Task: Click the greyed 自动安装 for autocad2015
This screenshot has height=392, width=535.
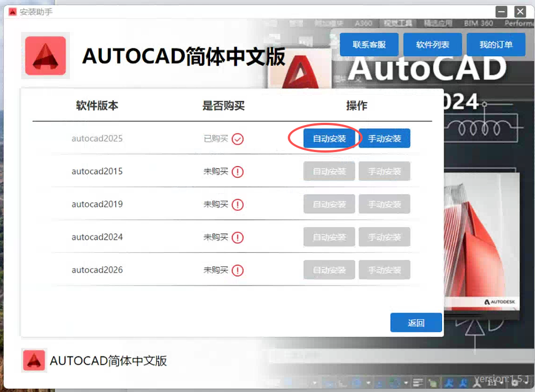Action: (x=329, y=171)
